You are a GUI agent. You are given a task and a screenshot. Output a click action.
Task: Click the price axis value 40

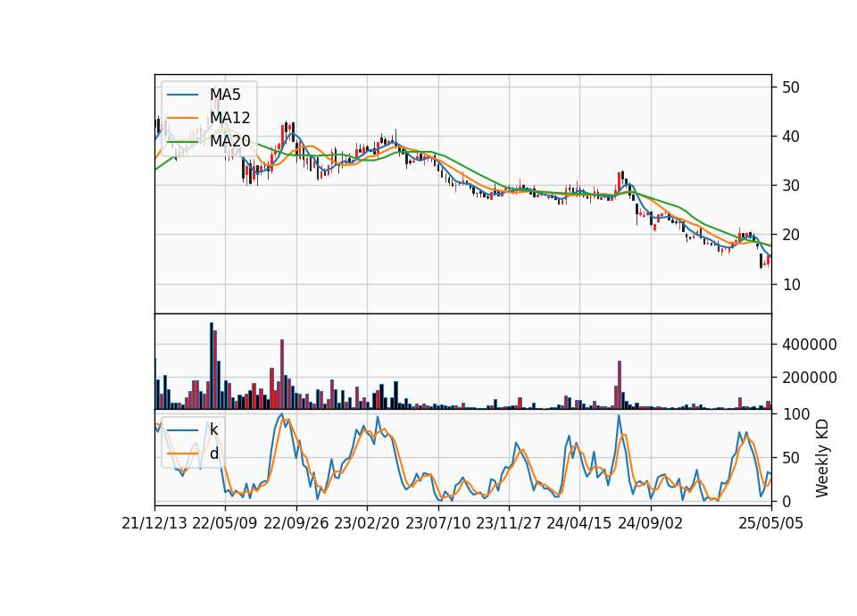click(790, 137)
